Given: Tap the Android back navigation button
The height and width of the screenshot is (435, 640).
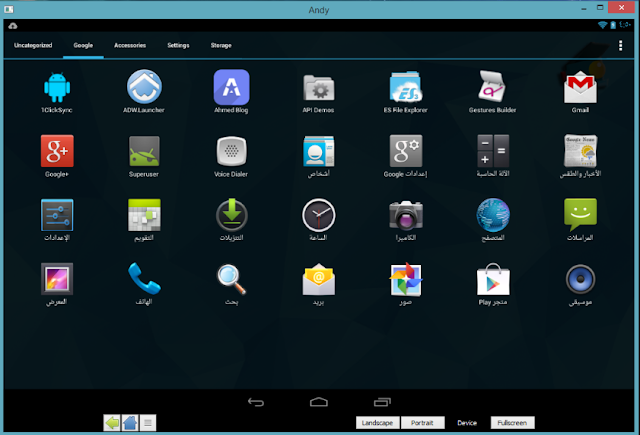Looking at the screenshot, I should (256, 402).
